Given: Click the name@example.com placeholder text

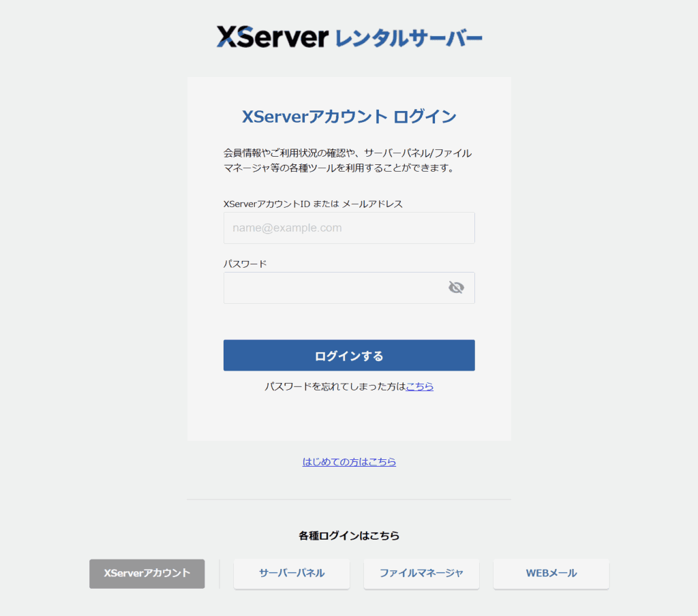Looking at the screenshot, I should (x=287, y=228).
